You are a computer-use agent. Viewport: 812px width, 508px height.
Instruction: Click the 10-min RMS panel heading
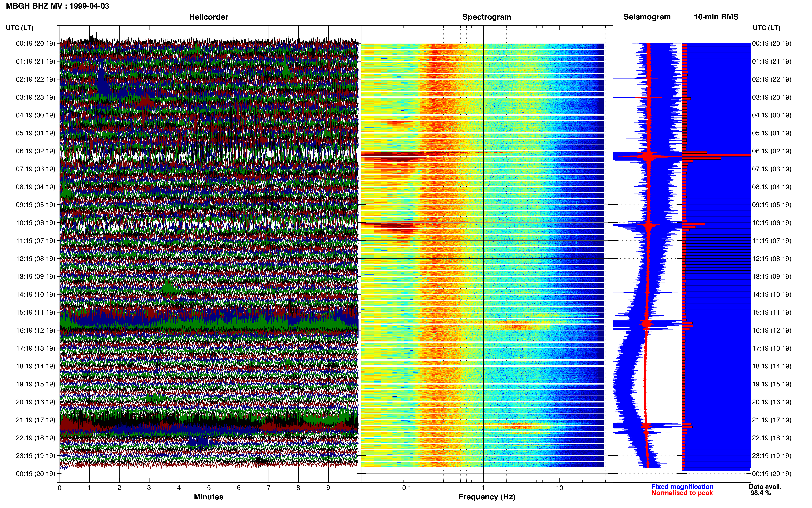716,17
